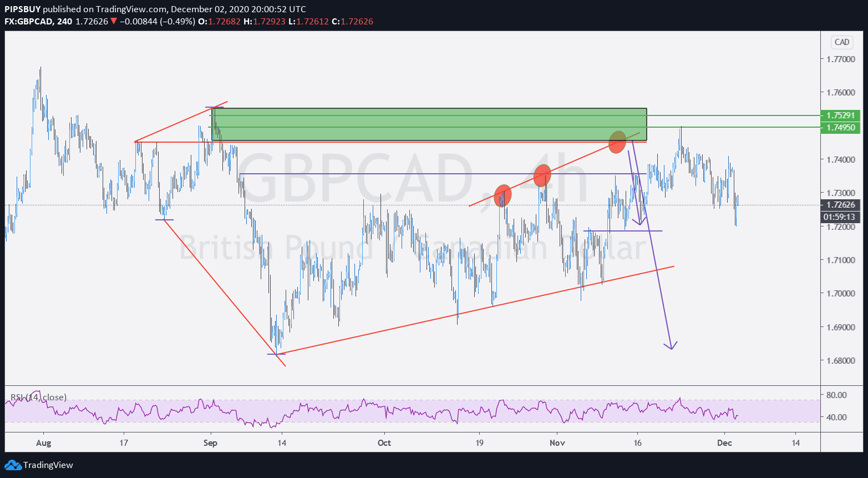The width and height of the screenshot is (868, 478).
Task: Click the TradingView wordmark at the bottom left
Action: pos(48,465)
